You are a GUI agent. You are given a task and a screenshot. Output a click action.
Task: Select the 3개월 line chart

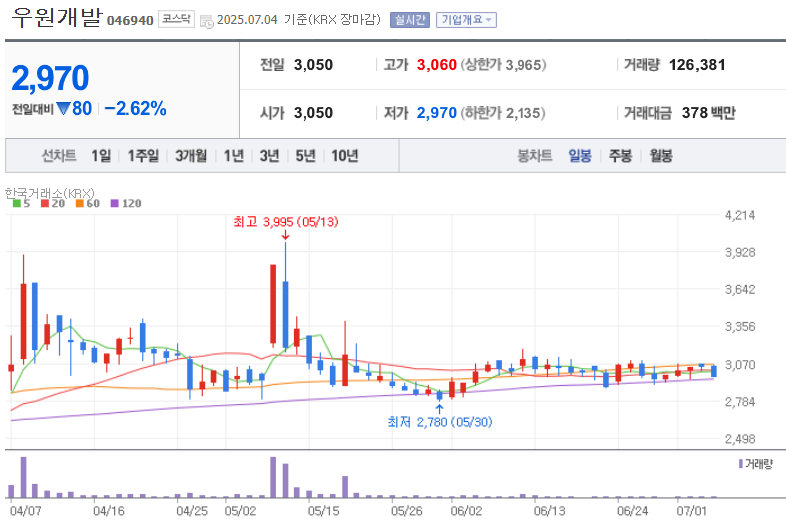[x=191, y=156]
